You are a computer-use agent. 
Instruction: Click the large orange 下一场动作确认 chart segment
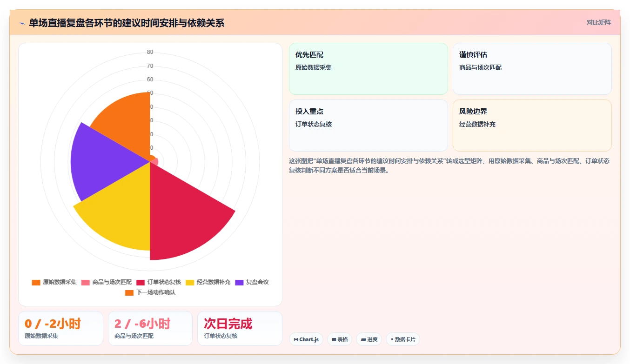[128, 121]
